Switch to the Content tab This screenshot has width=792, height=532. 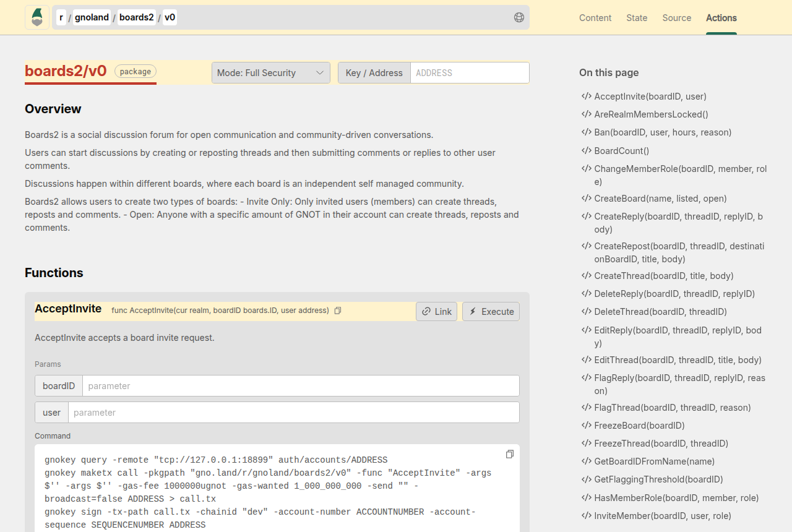(595, 18)
